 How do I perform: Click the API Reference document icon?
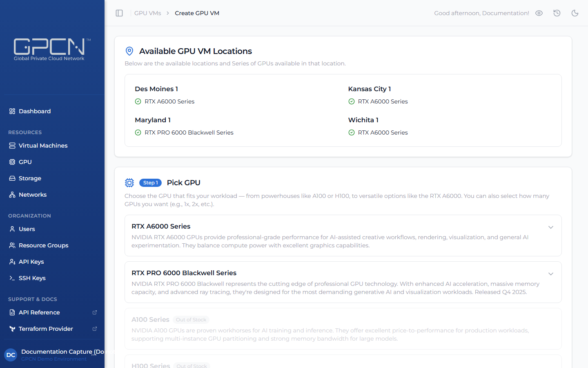(x=12, y=312)
